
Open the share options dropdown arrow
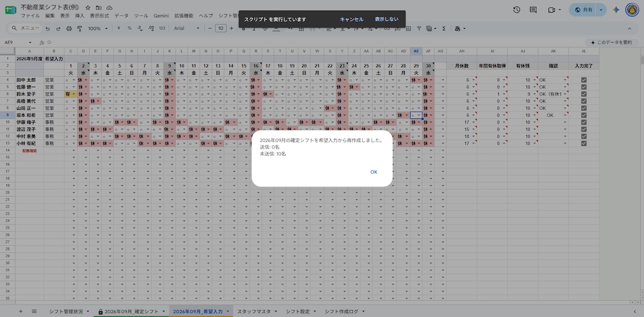601,10
